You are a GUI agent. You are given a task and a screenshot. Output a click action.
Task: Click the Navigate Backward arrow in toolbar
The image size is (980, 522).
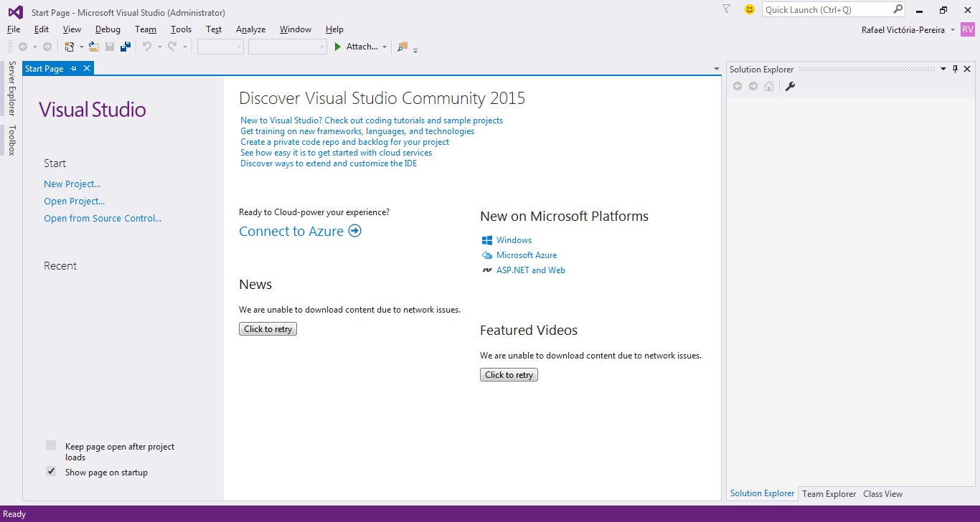[23, 47]
